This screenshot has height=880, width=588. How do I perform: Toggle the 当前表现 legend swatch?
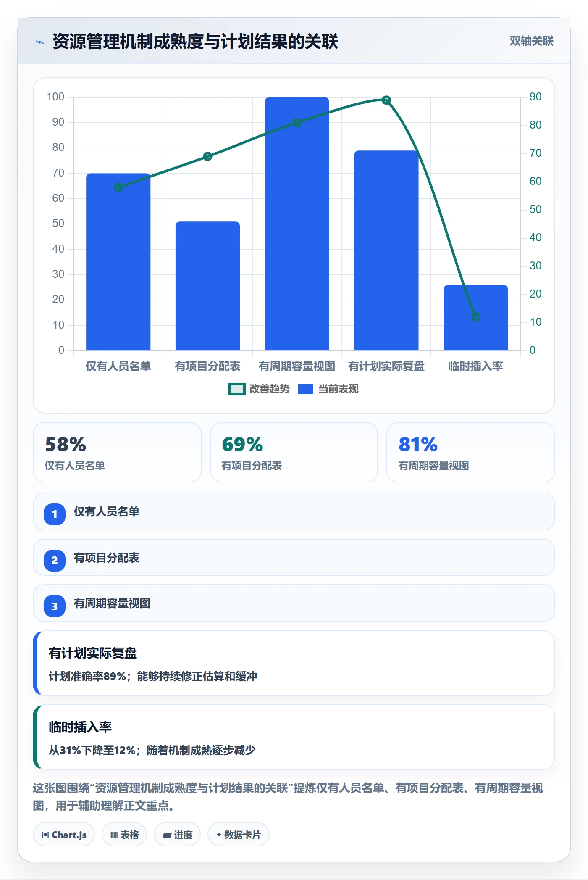(x=305, y=389)
